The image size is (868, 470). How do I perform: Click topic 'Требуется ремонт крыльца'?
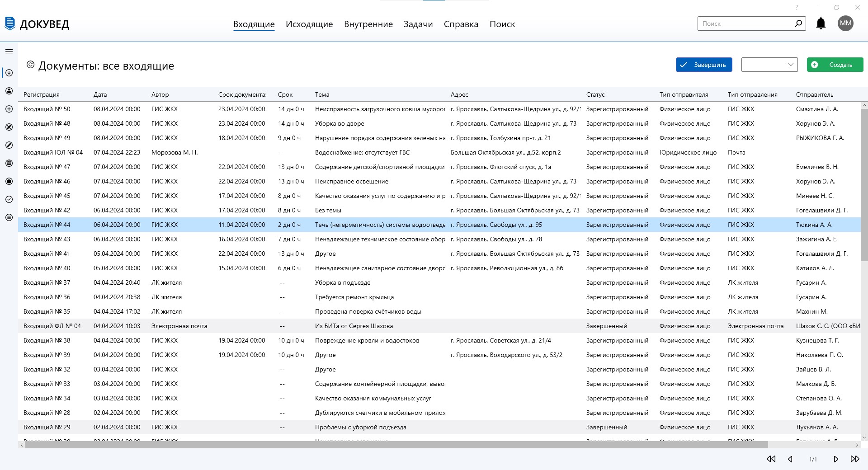(354, 297)
